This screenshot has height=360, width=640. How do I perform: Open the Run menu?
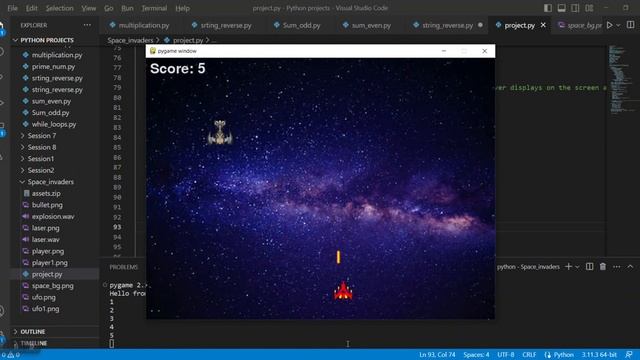point(127,8)
